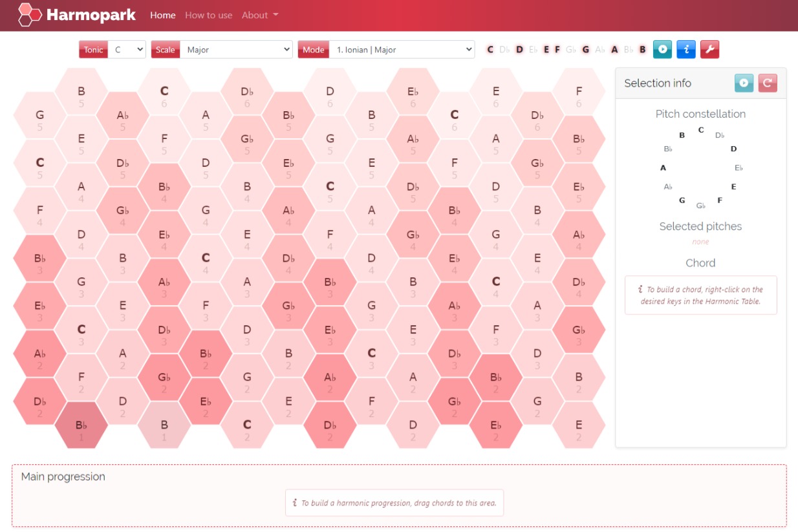The width and height of the screenshot is (798, 532).
Task: Toggle the Eb note in the scale notes row
Action: 533,50
